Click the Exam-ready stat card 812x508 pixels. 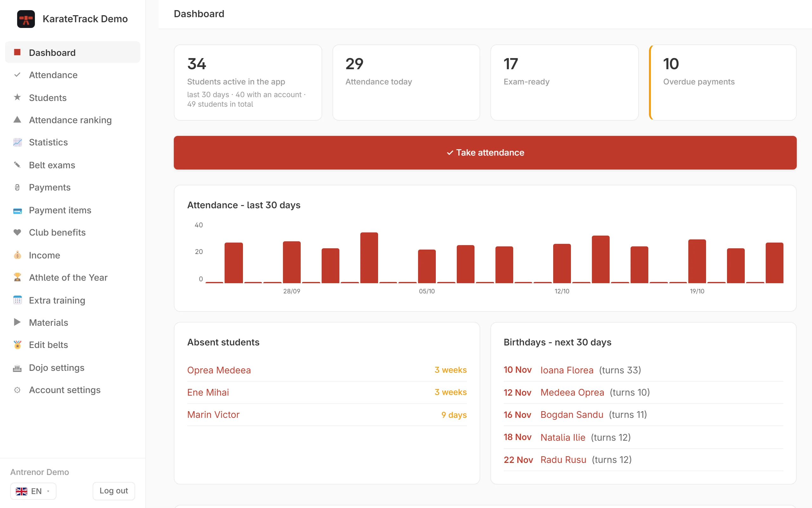point(564,83)
